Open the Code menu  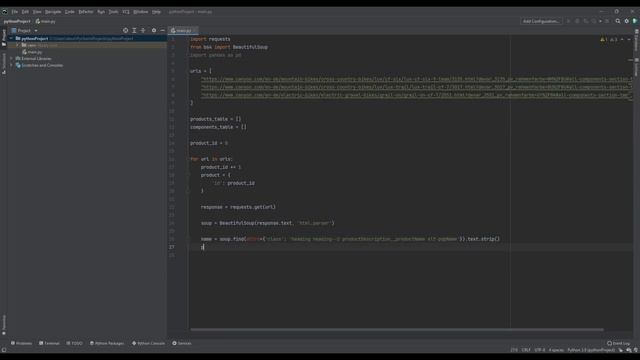tap(70, 12)
